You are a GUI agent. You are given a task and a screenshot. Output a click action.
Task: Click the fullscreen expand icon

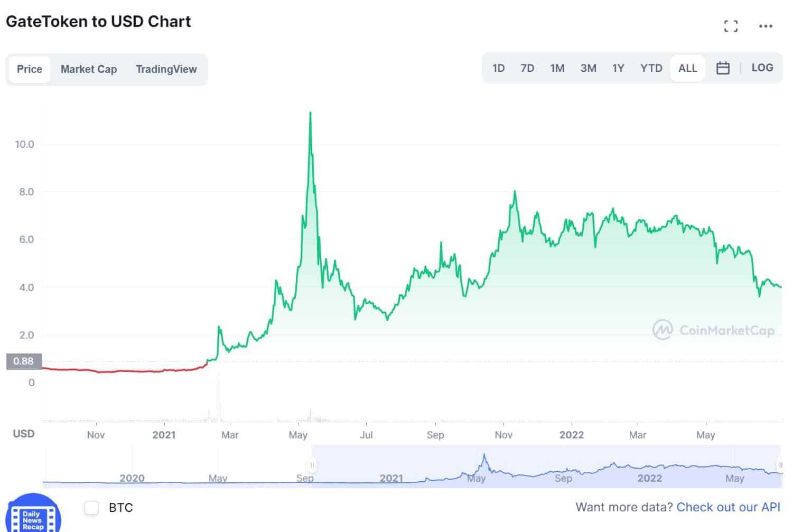(731, 26)
